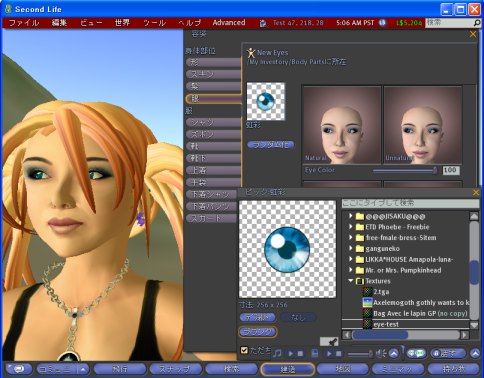Viewport: 484px width, 378px height.
Task: Close the 容姿 appearance window
Action: click(x=473, y=34)
